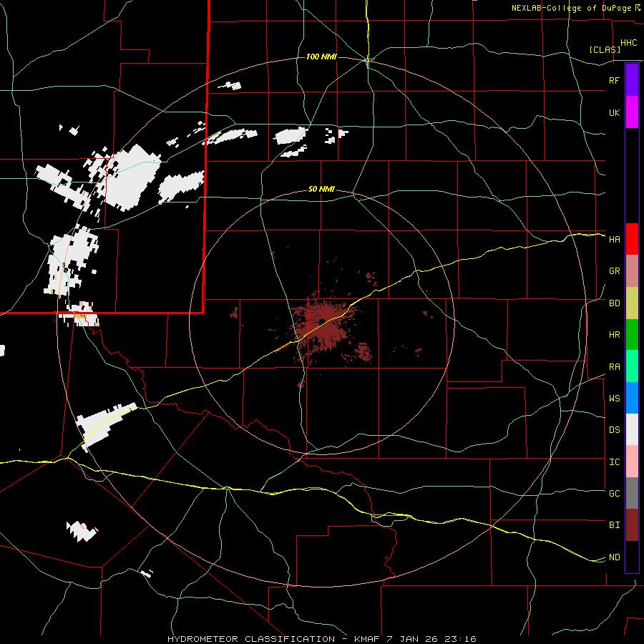
Task: Click the WS blue legend swatch
Action: tap(632, 398)
